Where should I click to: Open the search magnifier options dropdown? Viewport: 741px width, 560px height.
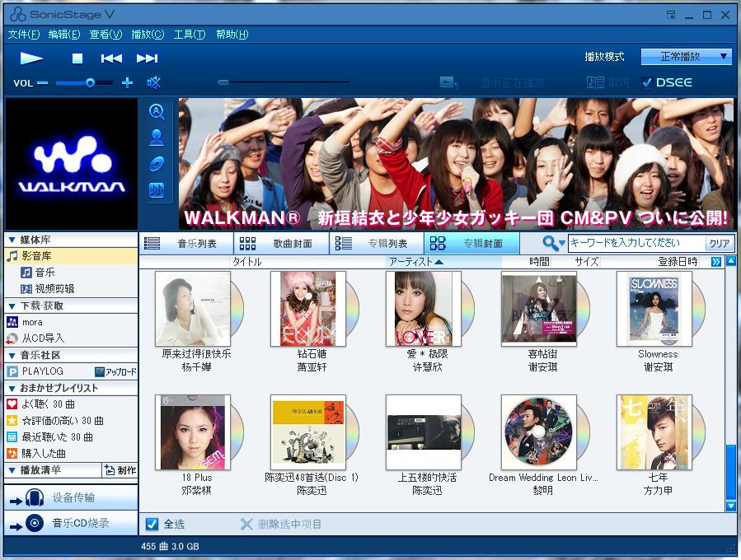coord(554,243)
